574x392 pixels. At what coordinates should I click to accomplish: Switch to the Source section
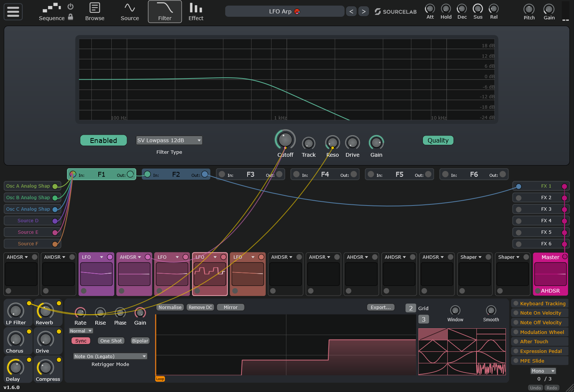pyautogui.click(x=130, y=12)
